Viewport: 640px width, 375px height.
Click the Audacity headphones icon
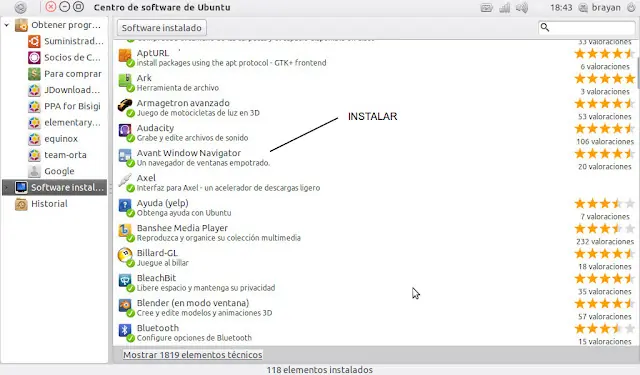(125, 131)
